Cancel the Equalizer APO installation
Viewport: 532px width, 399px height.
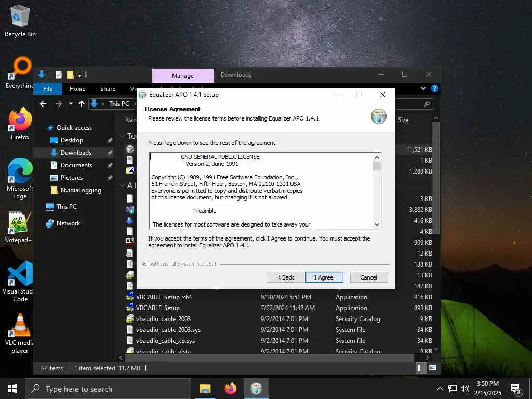(368, 277)
